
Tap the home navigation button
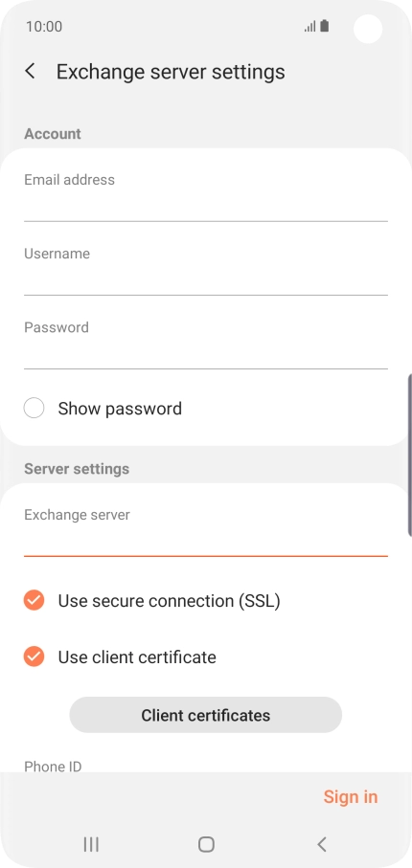[x=206, y=844]
